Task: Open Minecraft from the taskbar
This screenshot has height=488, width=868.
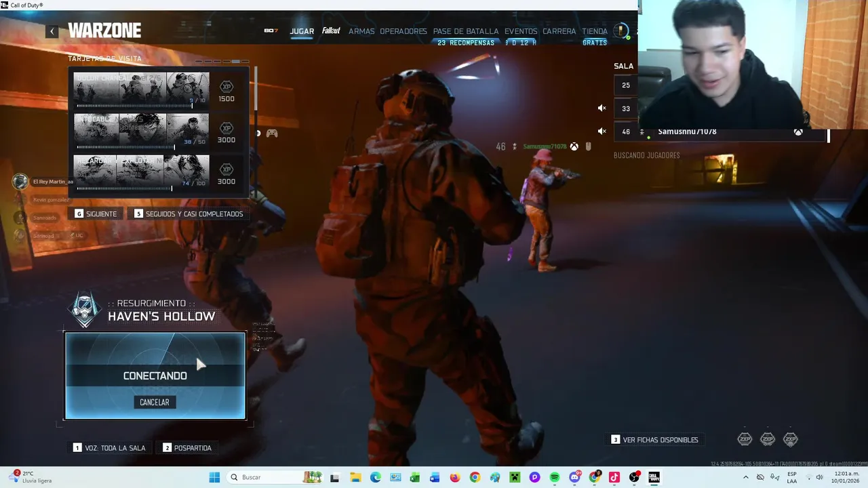Action: pyautogui.click(x=515, y=477)
